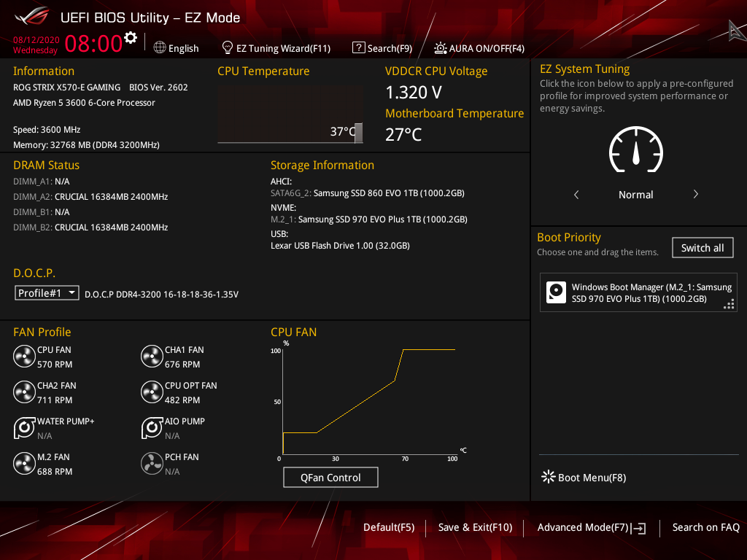This screenshot has height=560, width=747.
Task: Click Speed: 3600 MHz info line
Action: pyautogui.click(x=47, y=129)
